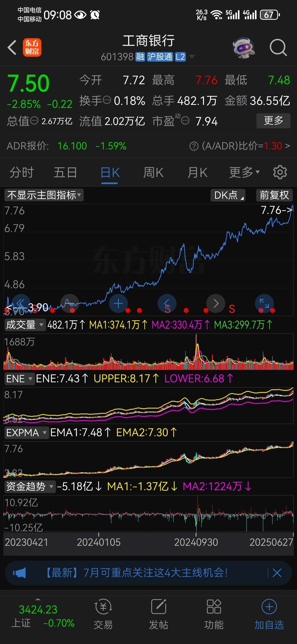Tap the volume bar chart
The height and width of the screenshot is (644, 297).
[x=148, y=351]
